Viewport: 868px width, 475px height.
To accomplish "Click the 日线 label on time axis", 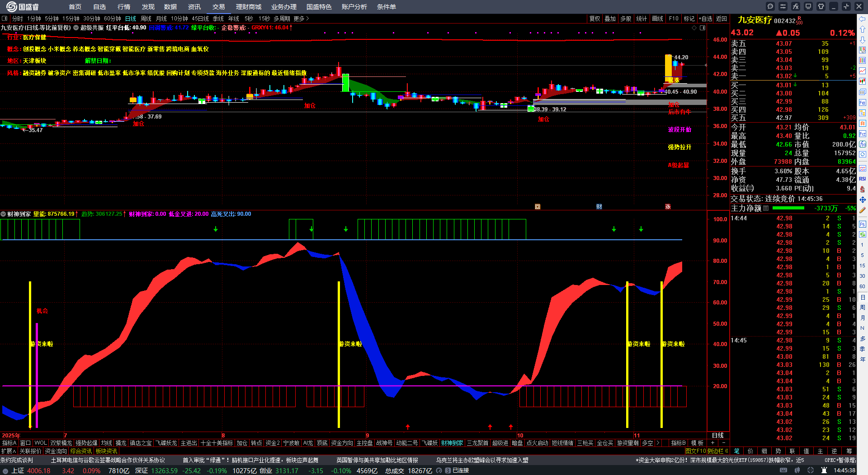I will coord(718,435).
